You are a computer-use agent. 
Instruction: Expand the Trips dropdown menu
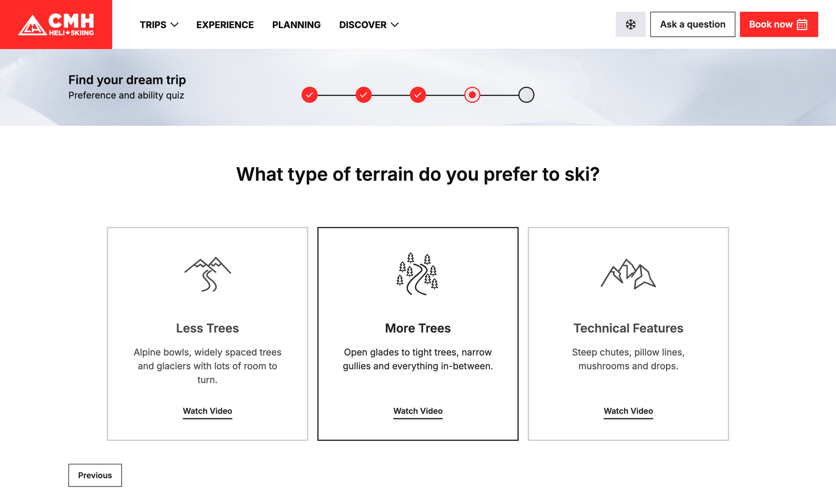(159, 25)
